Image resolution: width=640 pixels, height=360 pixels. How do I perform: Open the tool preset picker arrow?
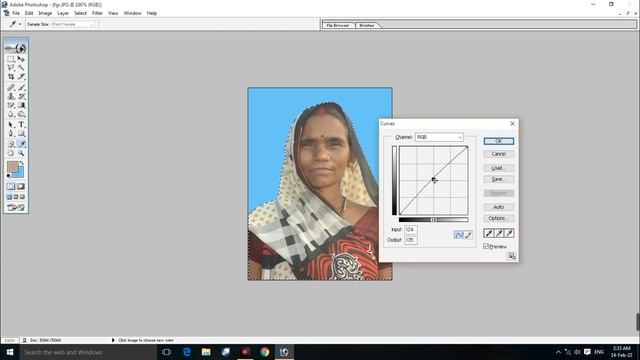click(20, 24)
